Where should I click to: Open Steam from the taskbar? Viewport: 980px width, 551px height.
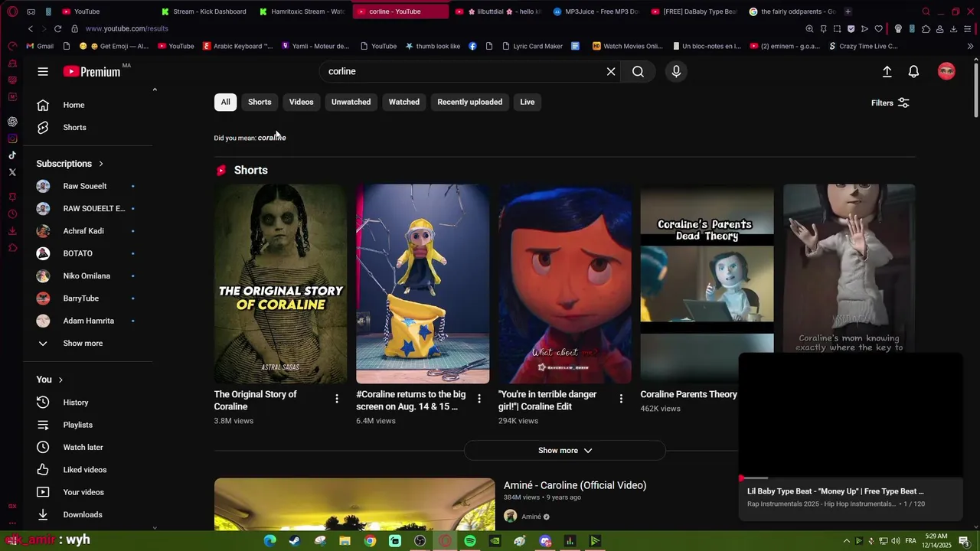pyautogui.click(x=295, y=541)
